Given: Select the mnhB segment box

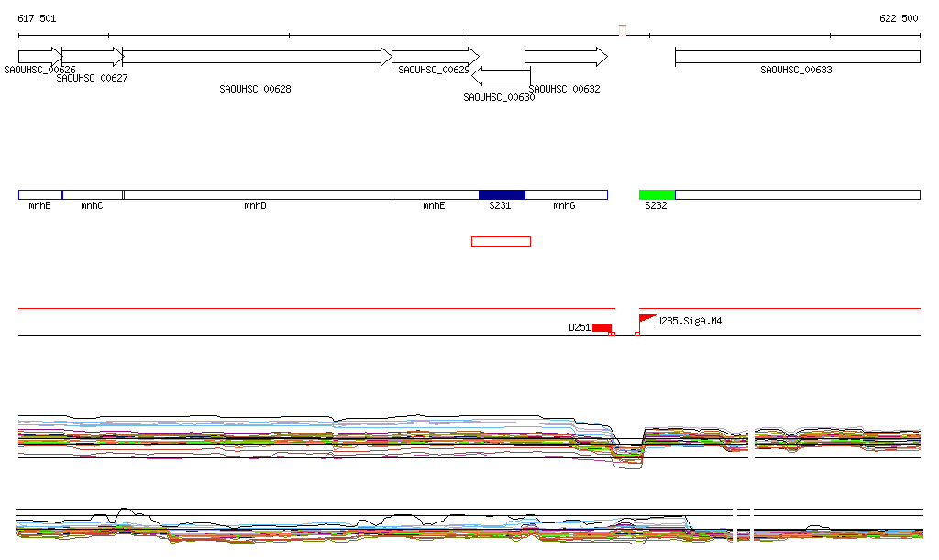Looking at the screenshot, I should [x=40, y=194].
